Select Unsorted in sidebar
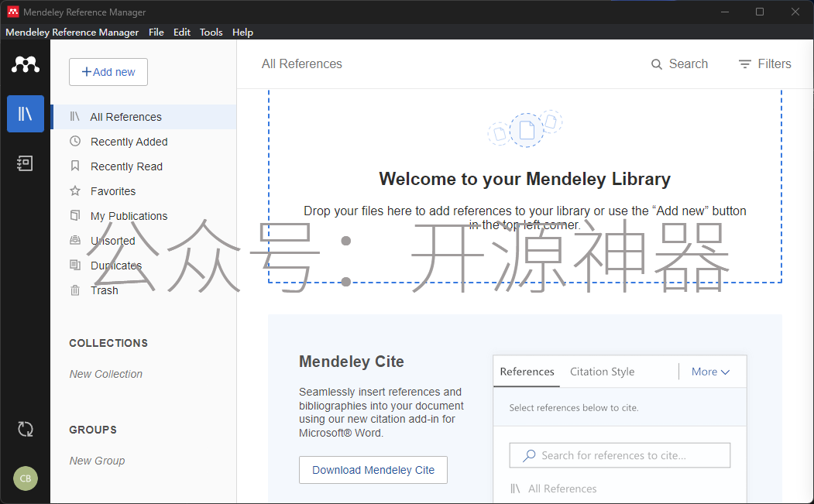814x504 pixels. coord(144,241)
